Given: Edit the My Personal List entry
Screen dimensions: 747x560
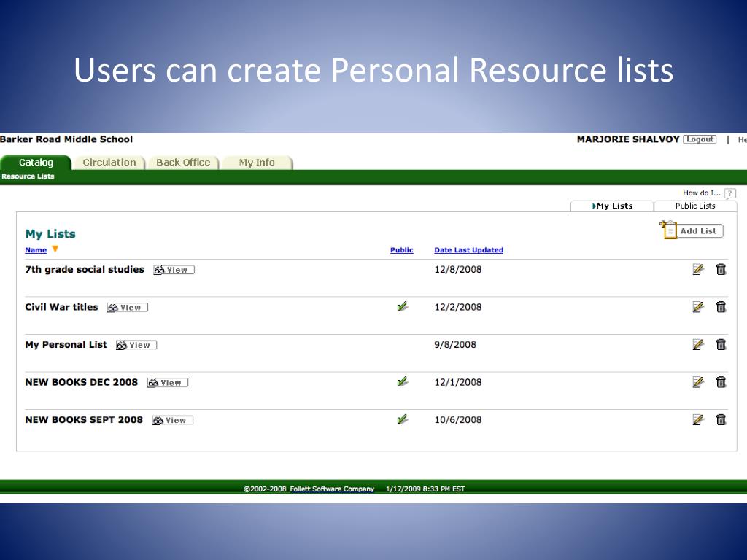Looking at the screenshot, I should (x=698, y=345).
